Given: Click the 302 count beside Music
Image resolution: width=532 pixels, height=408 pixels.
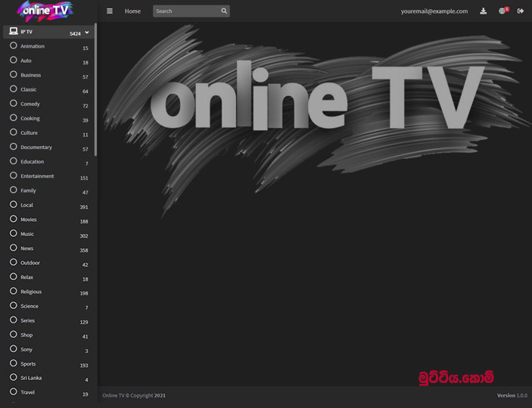Looking at the screenshot, I should click(x=84, y=235).
